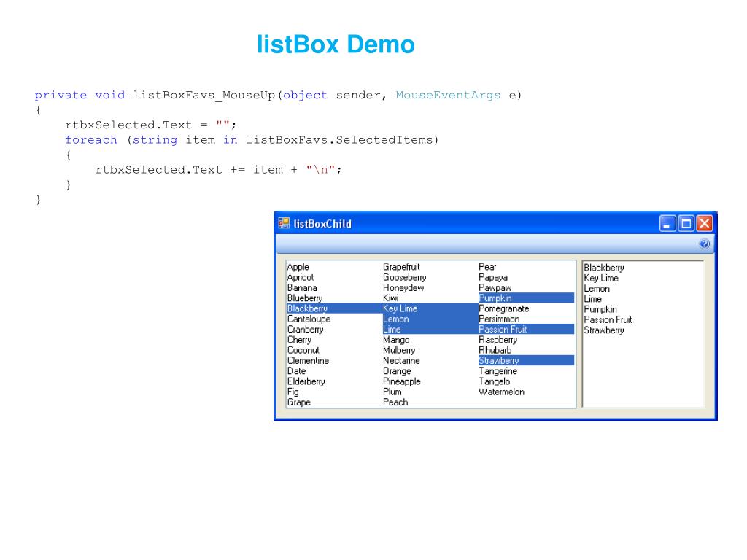This screenshot has width=747, height=560.
Task: Select Mulberry in the fruit list
Action: click(x=399, y=351)
